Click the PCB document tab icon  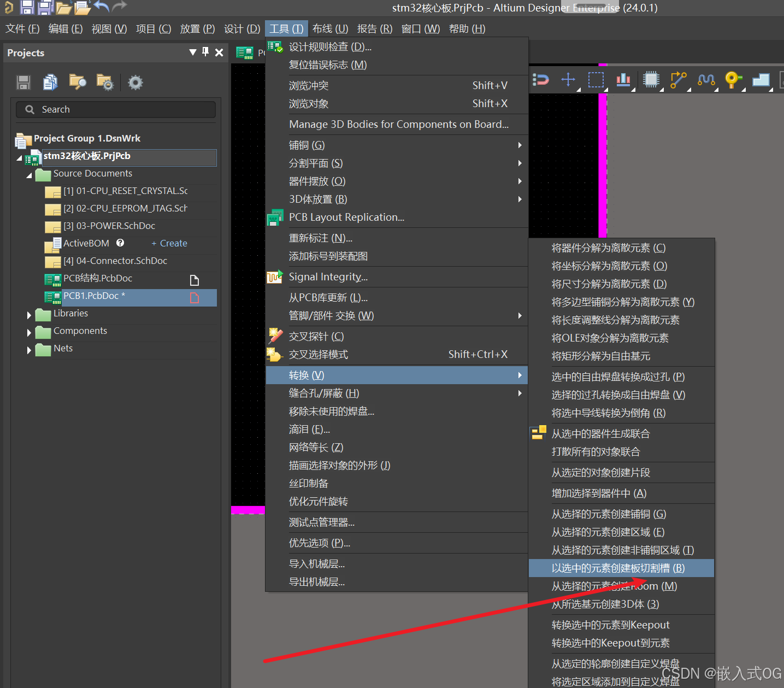(x=244, y=52)
